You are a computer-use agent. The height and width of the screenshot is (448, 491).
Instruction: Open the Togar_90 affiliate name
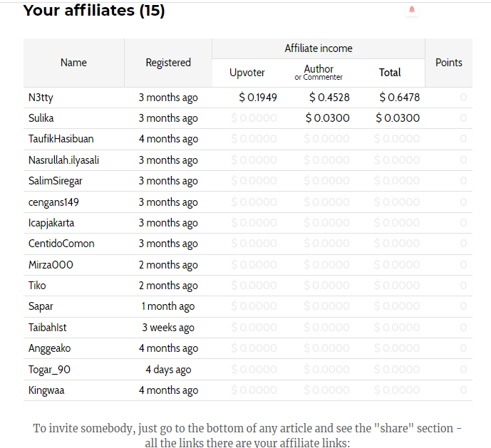(49, 370)
